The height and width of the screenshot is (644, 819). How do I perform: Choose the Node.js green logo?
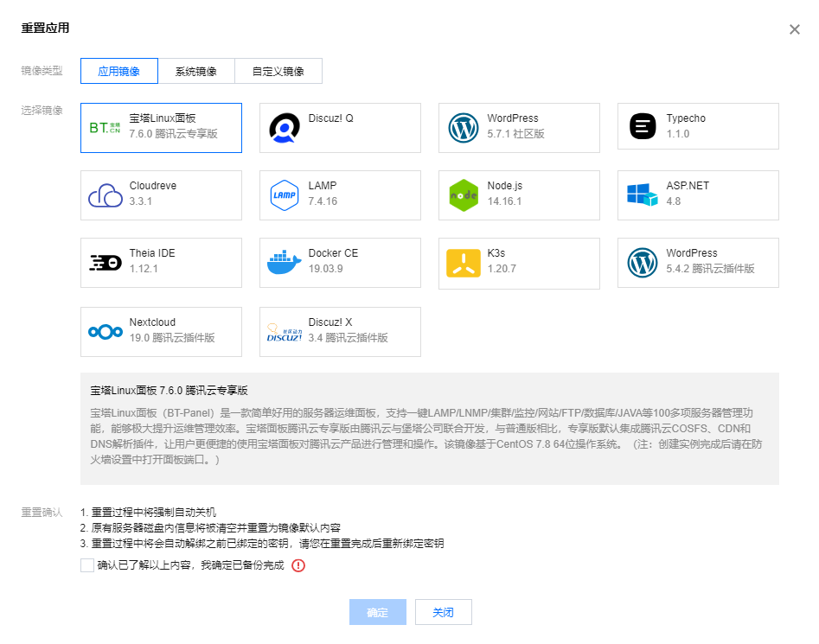coord(463,195)
